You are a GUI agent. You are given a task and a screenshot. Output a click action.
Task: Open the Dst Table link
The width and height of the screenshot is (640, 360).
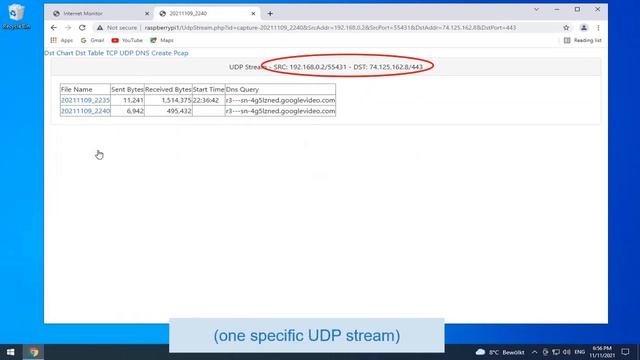(x=89, y=53)
